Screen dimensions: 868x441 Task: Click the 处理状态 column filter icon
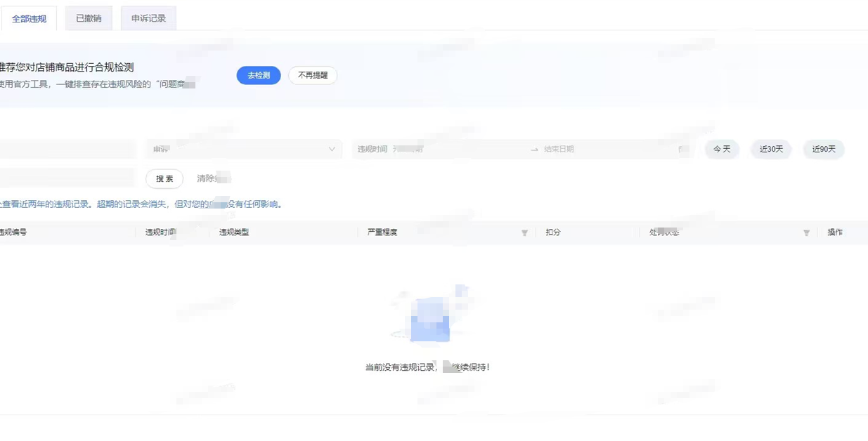pyautogui.click(x=806, y=232)
